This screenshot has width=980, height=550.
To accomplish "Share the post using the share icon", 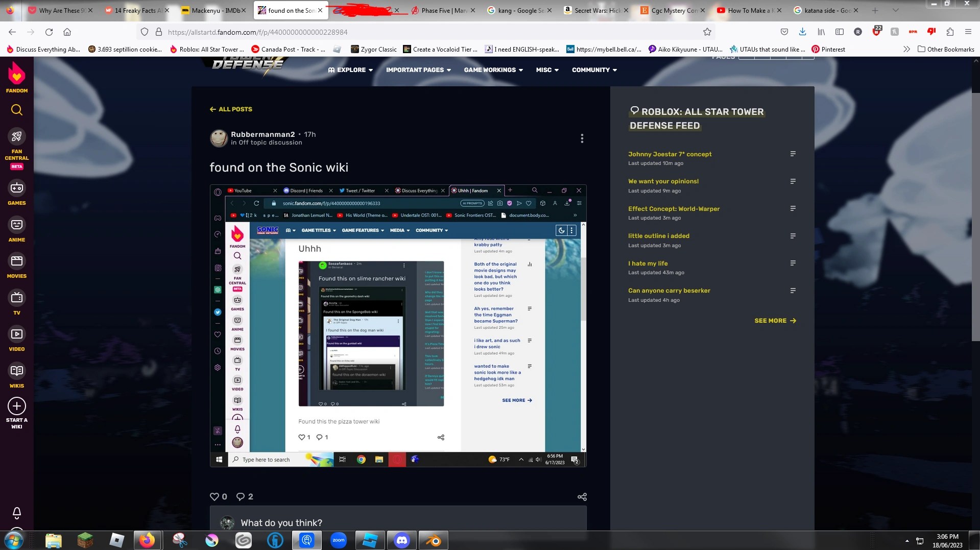I will coord(582,496).
